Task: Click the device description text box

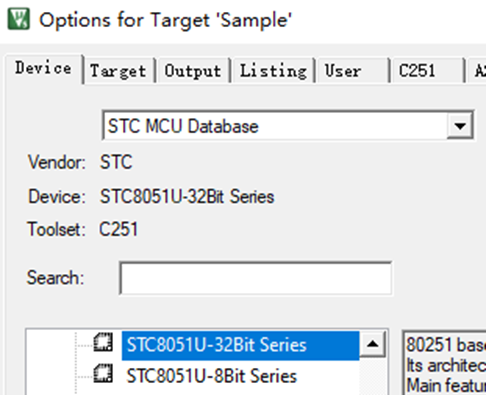Action: (444, 363)
